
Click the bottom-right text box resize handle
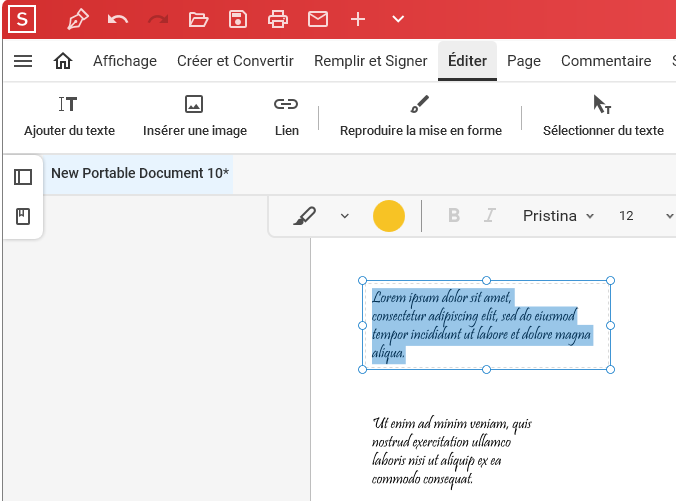pos(610,369)
